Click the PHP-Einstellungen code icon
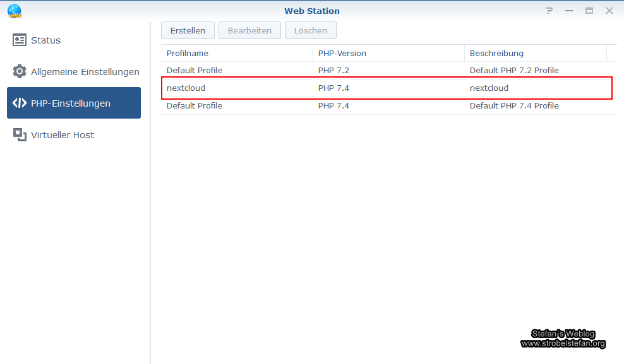The height and width of the screenshot is (364, 624). click(19, 103)
